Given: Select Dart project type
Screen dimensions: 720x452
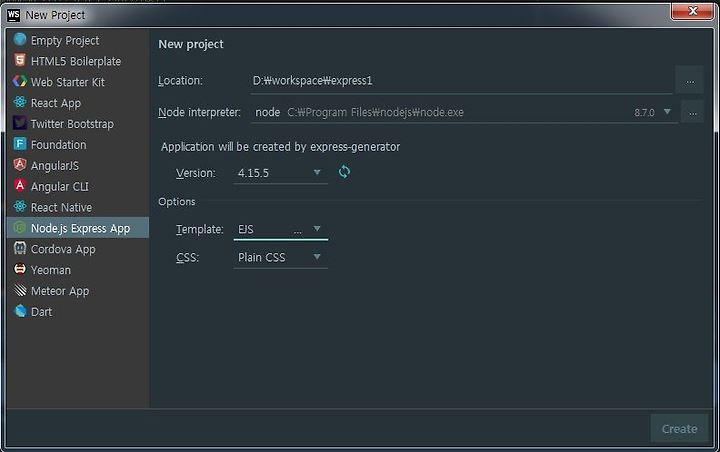Looking at the screenshot, I should [x=78, y=312].
